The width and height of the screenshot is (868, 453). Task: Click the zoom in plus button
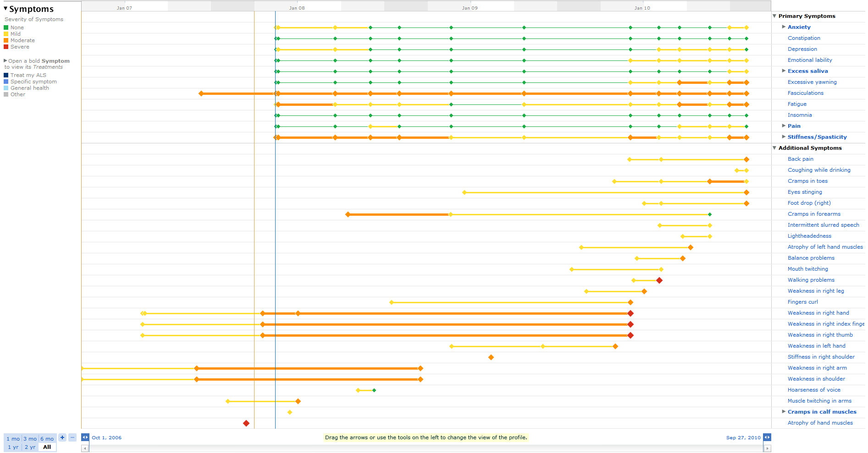tap(62, 437)
